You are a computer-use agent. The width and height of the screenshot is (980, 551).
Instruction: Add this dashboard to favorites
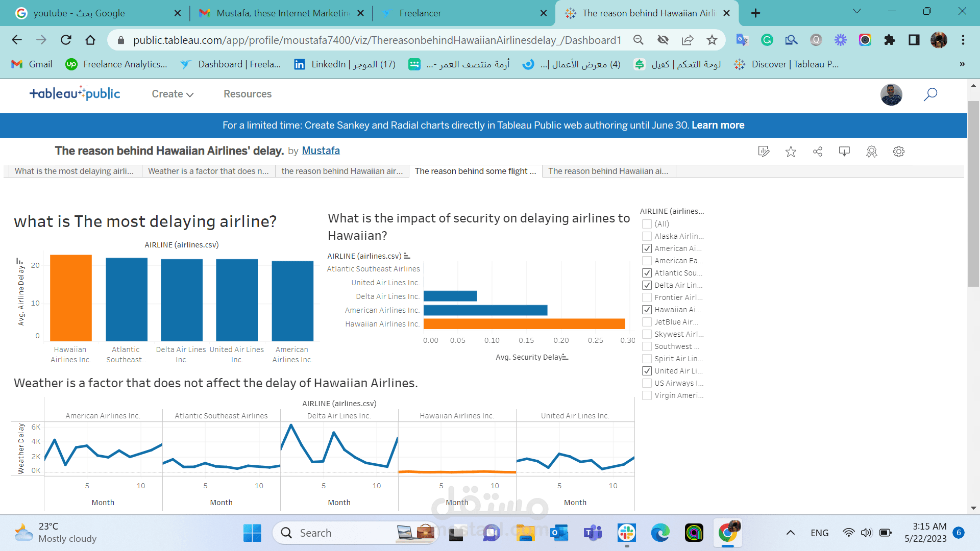pyautogui.click(x=791, y=152)
